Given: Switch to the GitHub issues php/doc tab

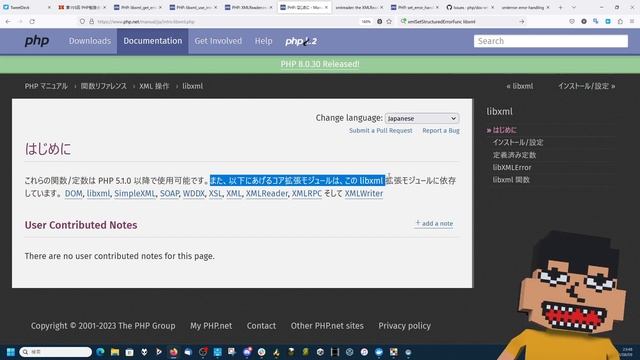Looking at the screenshot, I should [469, 7].
